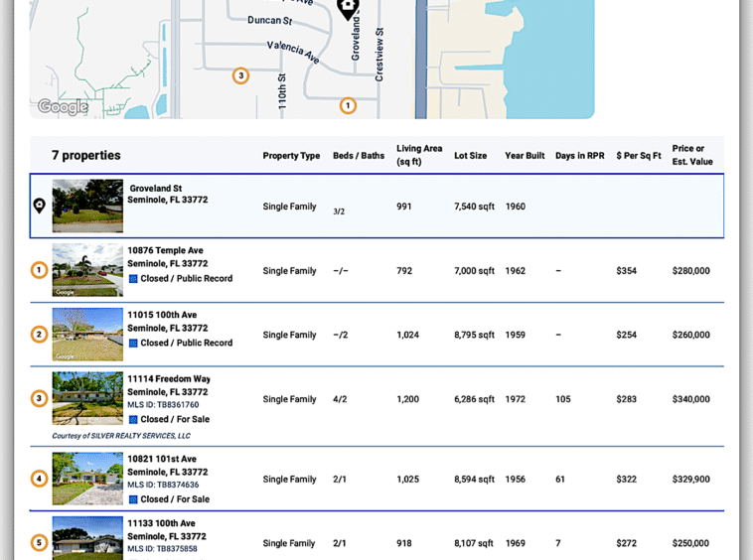
Task: Click the subject property pin on the map
Action: (347, 8)
